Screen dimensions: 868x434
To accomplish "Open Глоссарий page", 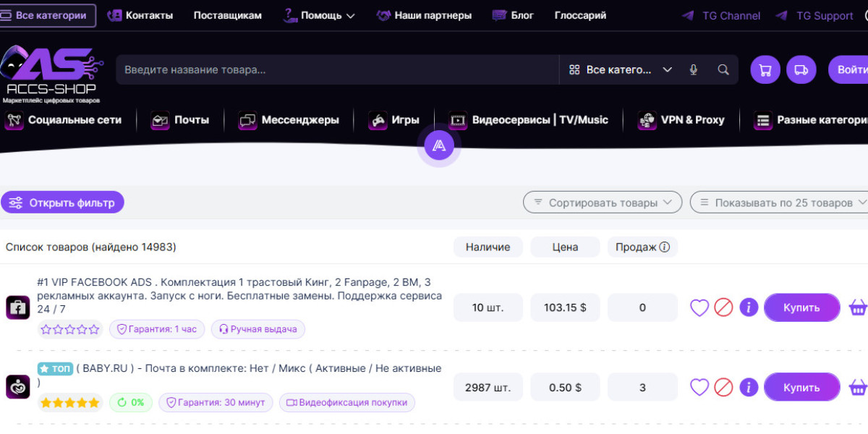I will coord(581,15).
